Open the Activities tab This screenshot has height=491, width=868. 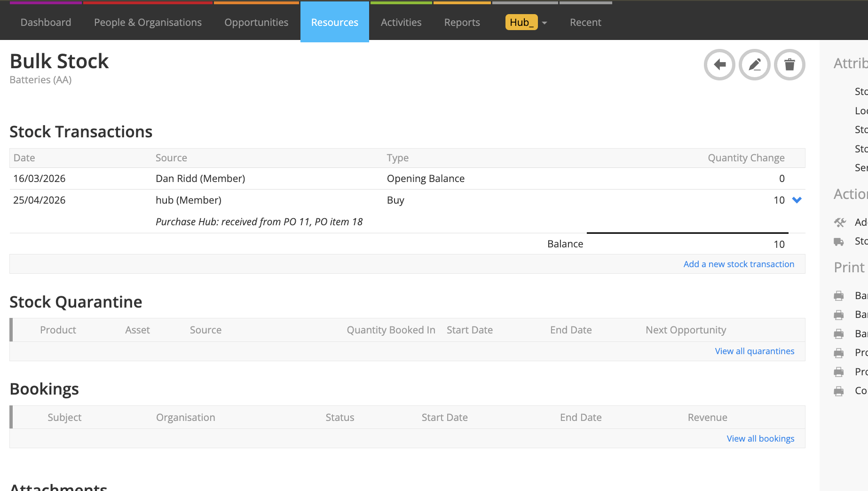pyautogui.click(x=401, y=22)
